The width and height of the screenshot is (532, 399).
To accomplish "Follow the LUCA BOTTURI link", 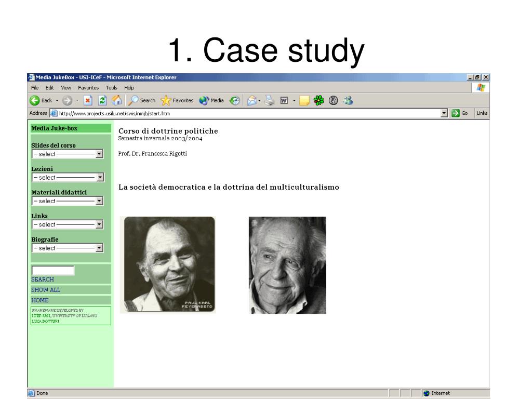I will pyautogui.click(x=46, y=321).
